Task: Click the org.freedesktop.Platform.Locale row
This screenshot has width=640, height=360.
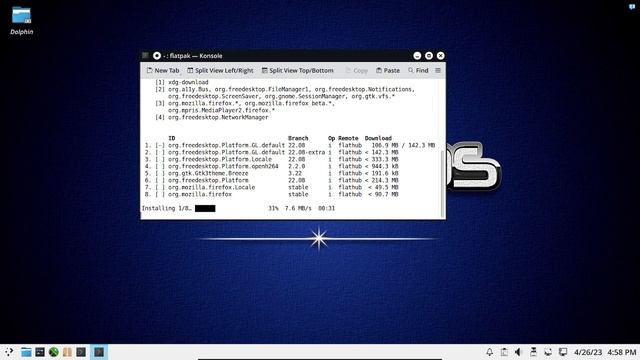Action: point(271,160)
